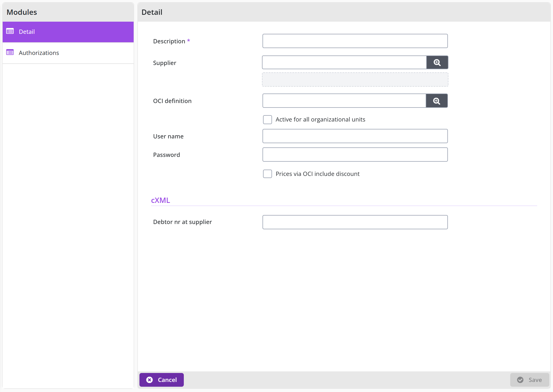Focus the Password field
553x392 pixels.
pyautogui.click(x=355, y=155)
